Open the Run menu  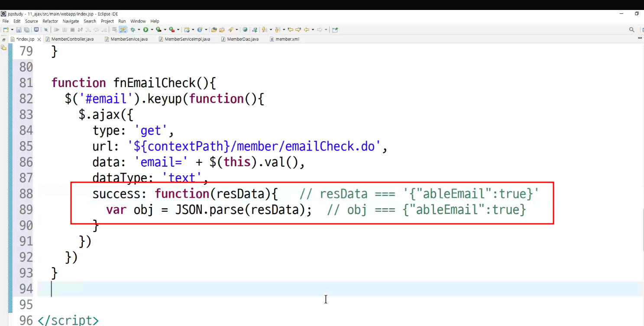coord(122,21)
